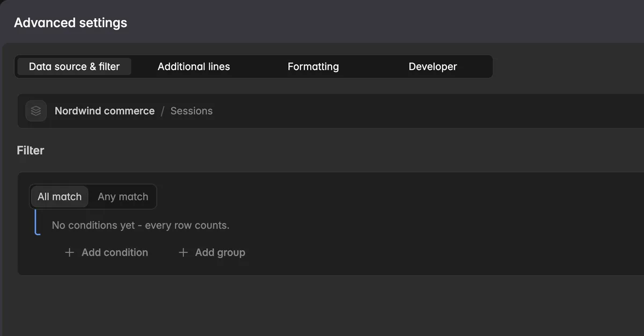The image size is (644, 336).
Task: Click empty space below Add group in the filter panel
Action: point(376,265)
